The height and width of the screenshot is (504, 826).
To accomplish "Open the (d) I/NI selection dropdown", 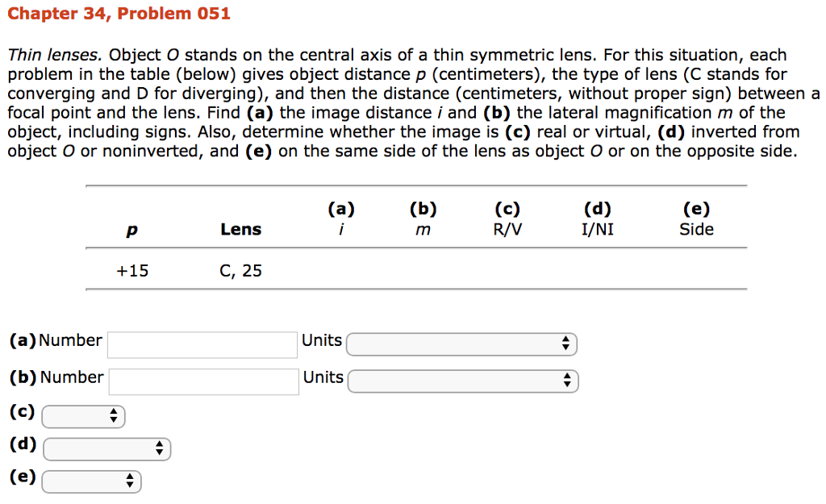I will click(x=106, y=448).
